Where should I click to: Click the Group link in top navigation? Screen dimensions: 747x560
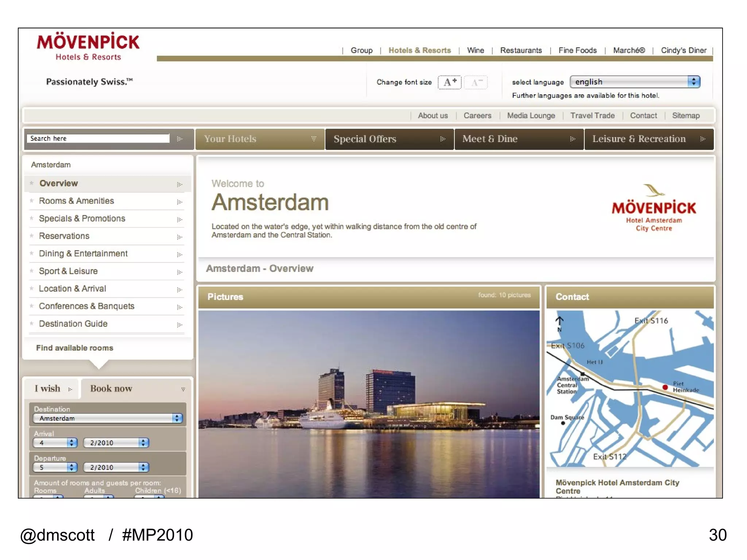coord(361,50)
